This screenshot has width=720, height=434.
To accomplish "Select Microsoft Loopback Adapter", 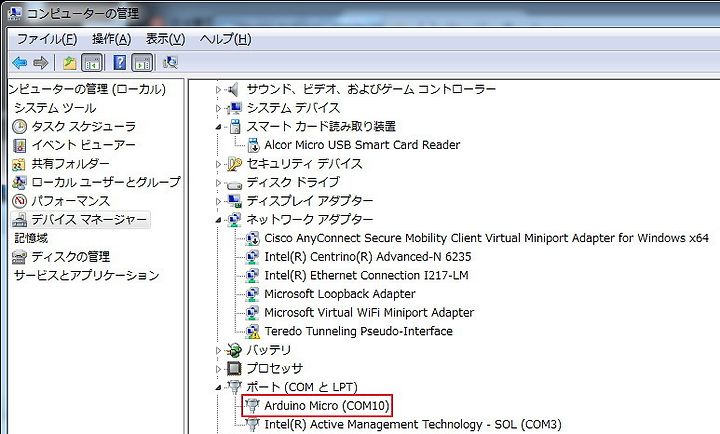I will click(340, 294).
